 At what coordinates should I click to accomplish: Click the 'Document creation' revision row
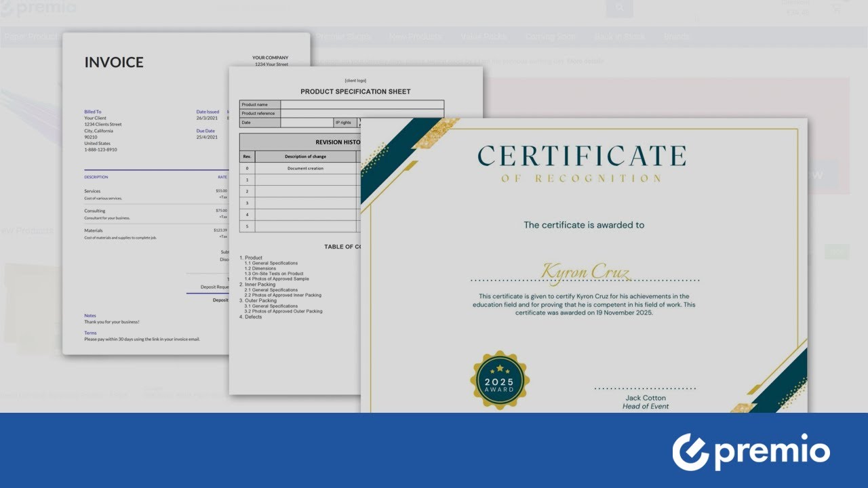click(305, 168)
